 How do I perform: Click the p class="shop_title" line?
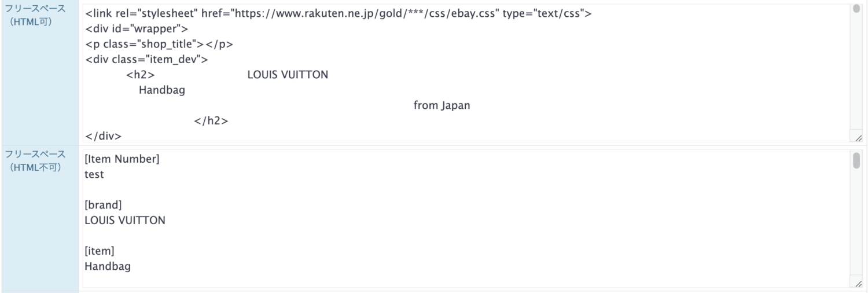coord(159,45)
